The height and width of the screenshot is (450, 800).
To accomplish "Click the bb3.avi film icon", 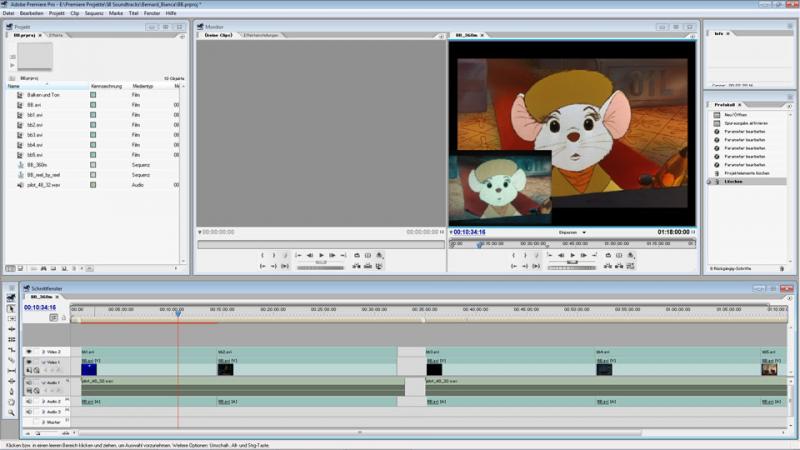I will tap(20, 134).
